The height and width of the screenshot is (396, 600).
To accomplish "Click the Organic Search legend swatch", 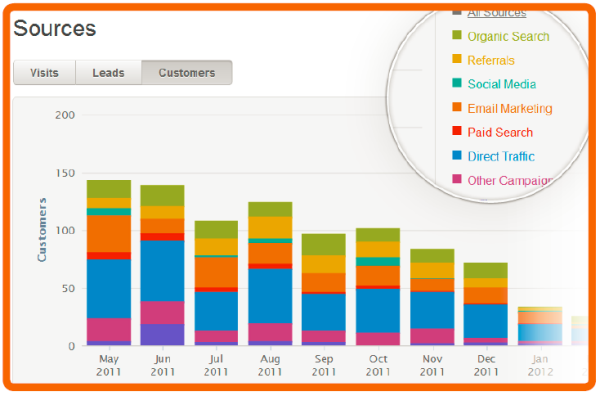I will (457, 35).
